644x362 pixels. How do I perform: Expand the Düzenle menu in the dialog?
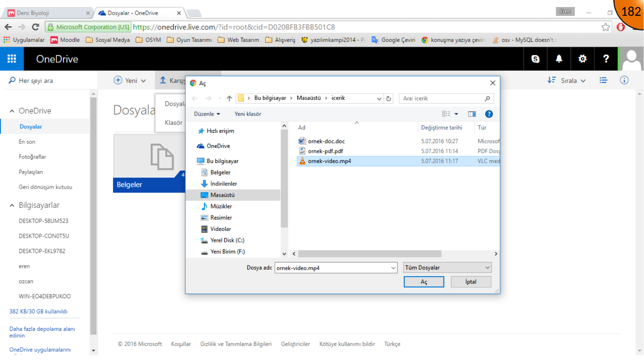click(x=207, y=114)
